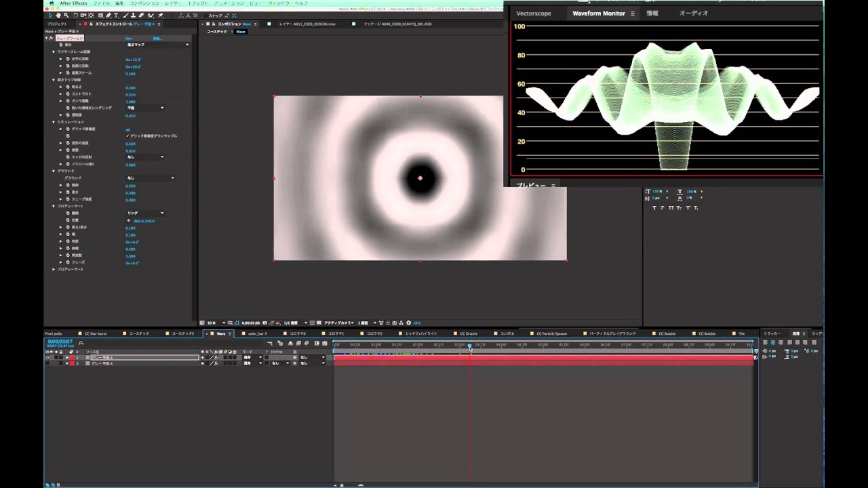The width and height of the screenshot is (868, 488).
Task: Click the timeline playhead marker
Action: pos(469,345)
